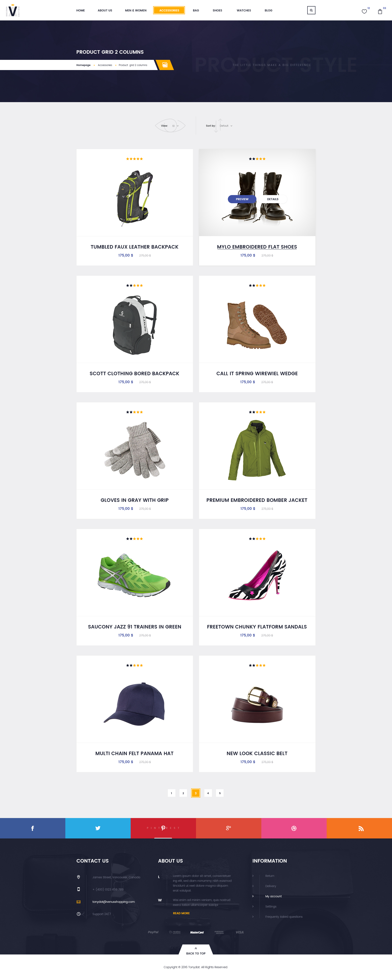Open the search icon in header
This screenshot has height=980, width=392.
click(311, 10)
